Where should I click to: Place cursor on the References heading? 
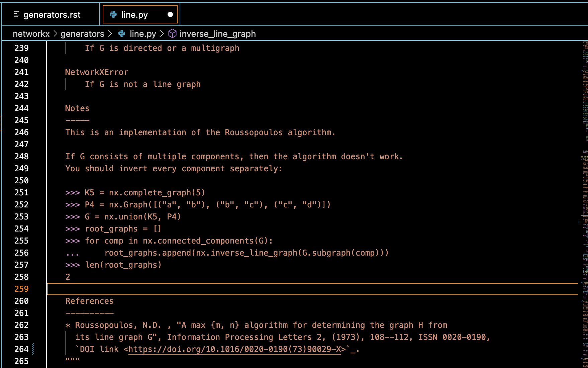click(89, 301)
